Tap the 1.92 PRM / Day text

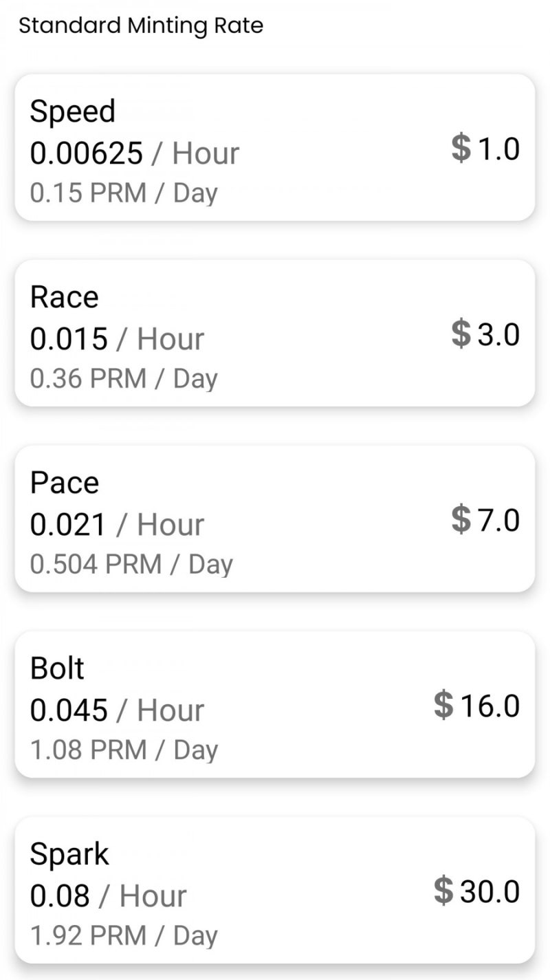[x=124, y=936]
